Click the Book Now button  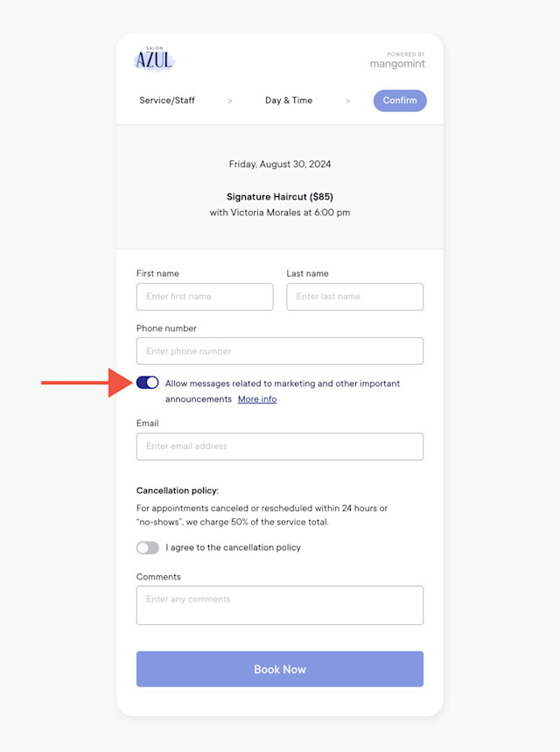(x=280, y=669)
